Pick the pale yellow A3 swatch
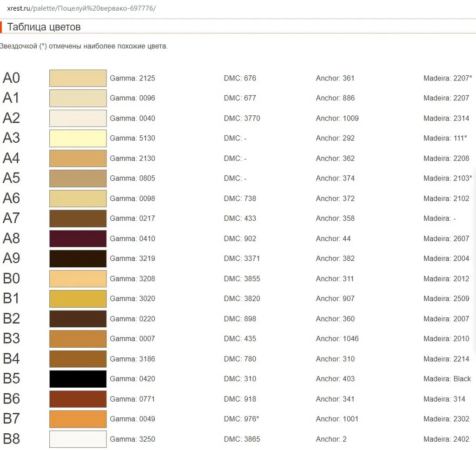476x450 pixels. tap(78, 138)
